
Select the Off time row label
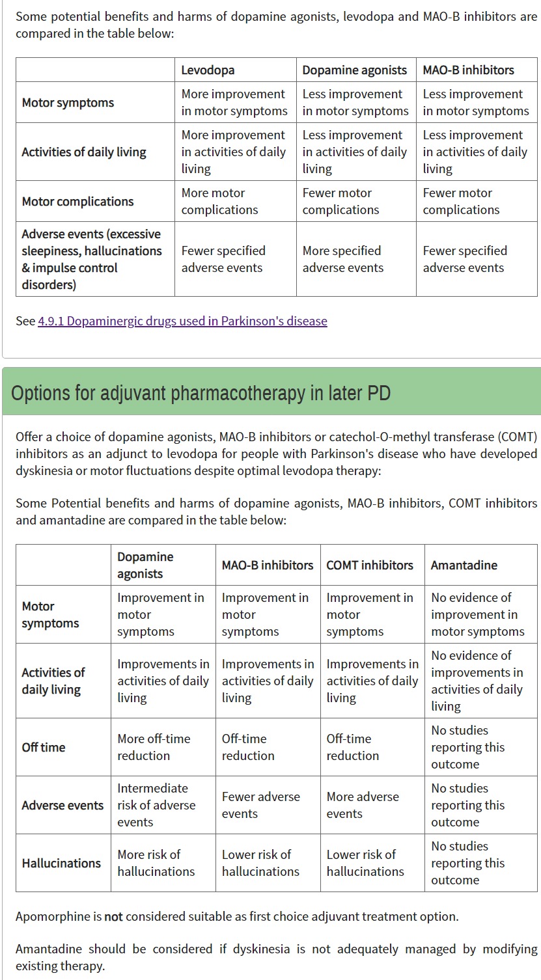[44, 747]
